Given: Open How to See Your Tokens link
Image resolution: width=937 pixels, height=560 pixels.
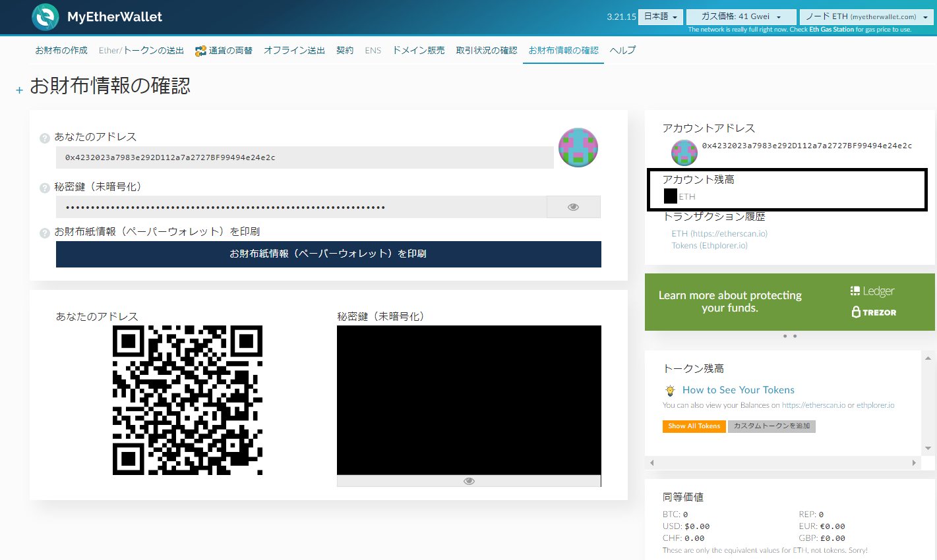Looking at the screenshot, I should tap(739, 390).
